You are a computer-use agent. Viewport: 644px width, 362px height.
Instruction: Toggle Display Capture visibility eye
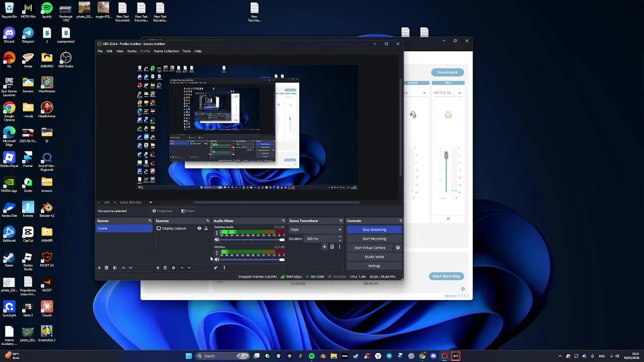[x=199, y=228]
